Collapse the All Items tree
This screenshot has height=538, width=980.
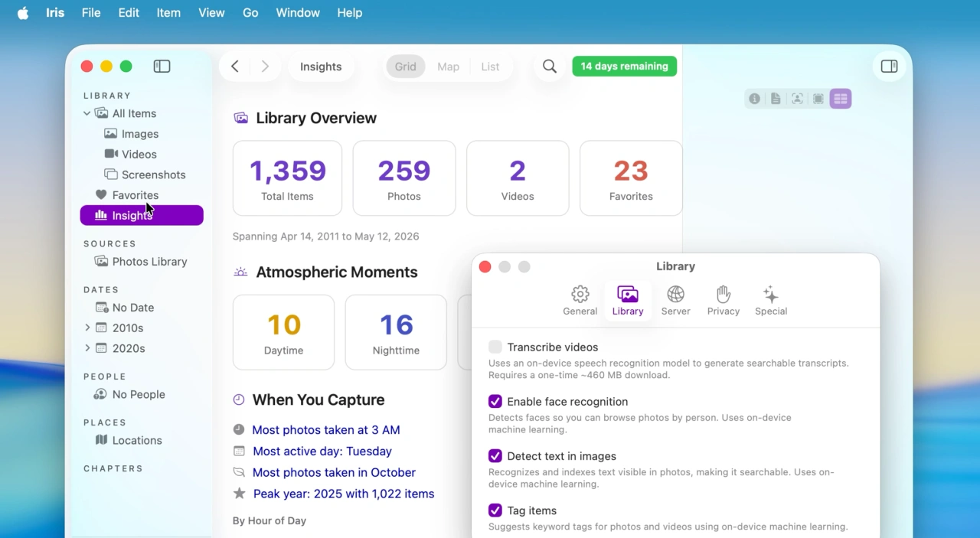87,113
